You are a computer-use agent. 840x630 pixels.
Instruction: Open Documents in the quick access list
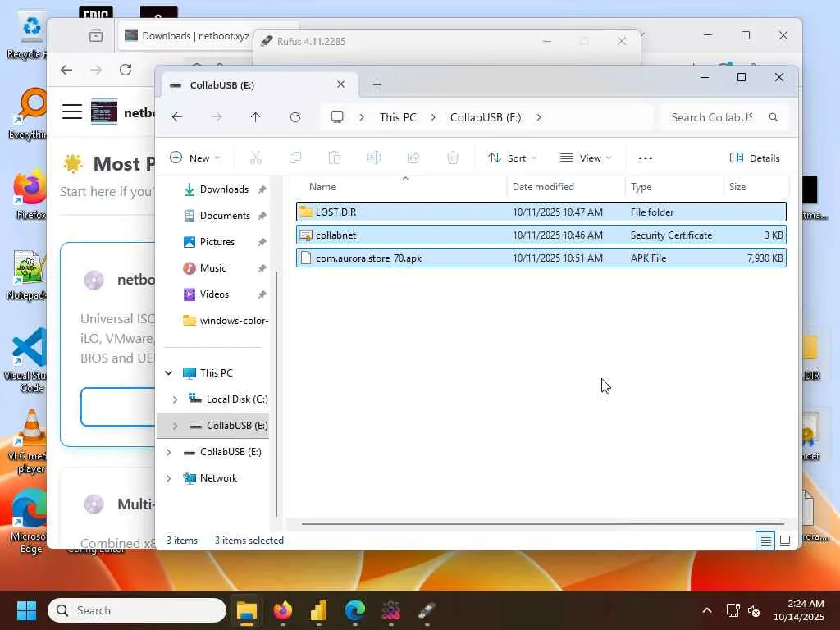(225, 216)
